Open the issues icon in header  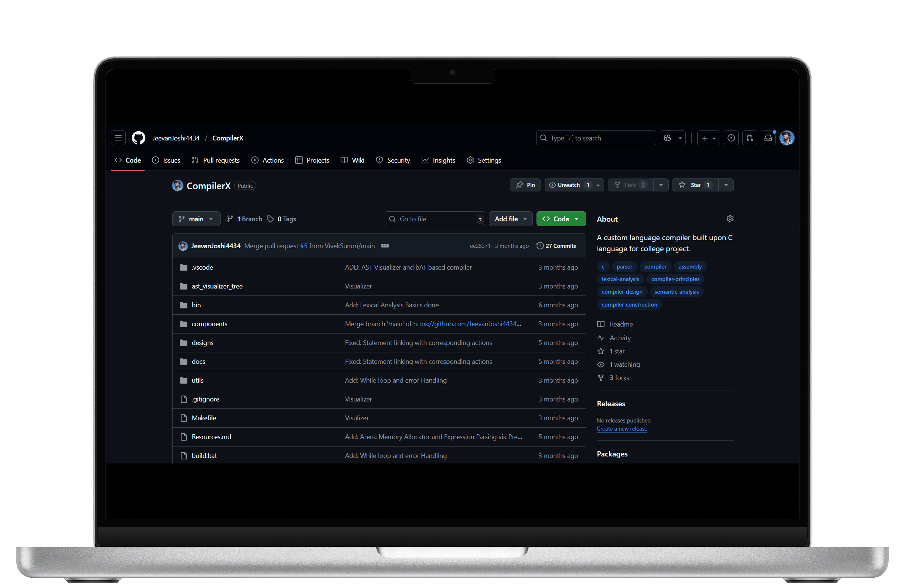tap(730, 138)
